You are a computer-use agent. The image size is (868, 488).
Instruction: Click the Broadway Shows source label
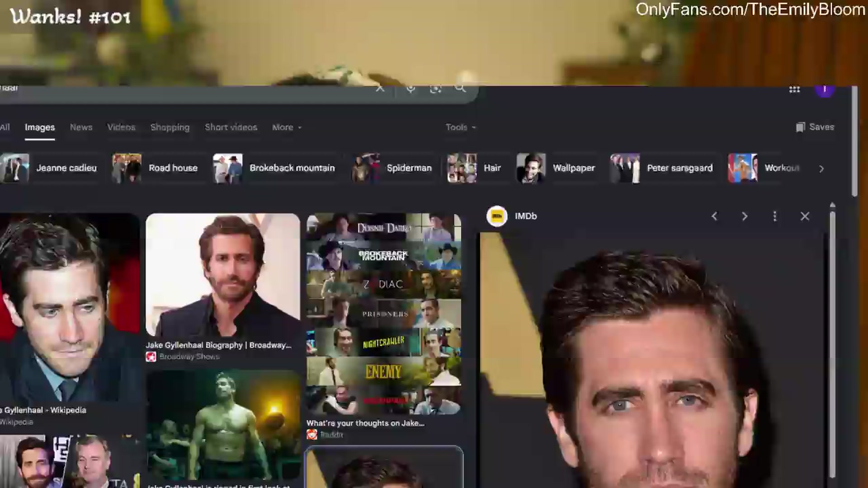(189, 357)
